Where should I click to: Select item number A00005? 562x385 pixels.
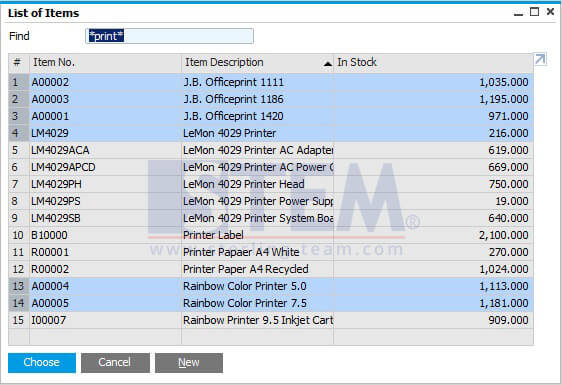pyautogui.click(x=50, y=303)
